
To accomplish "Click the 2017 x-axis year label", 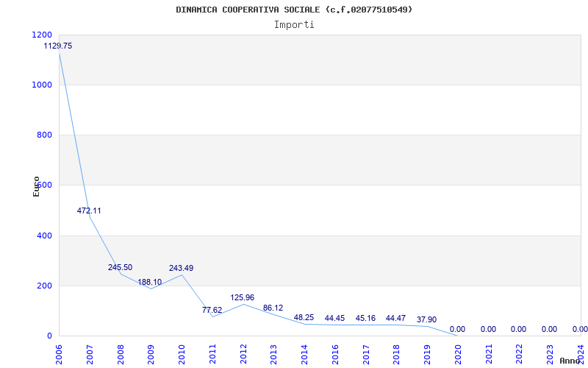I will pos(366,355).
